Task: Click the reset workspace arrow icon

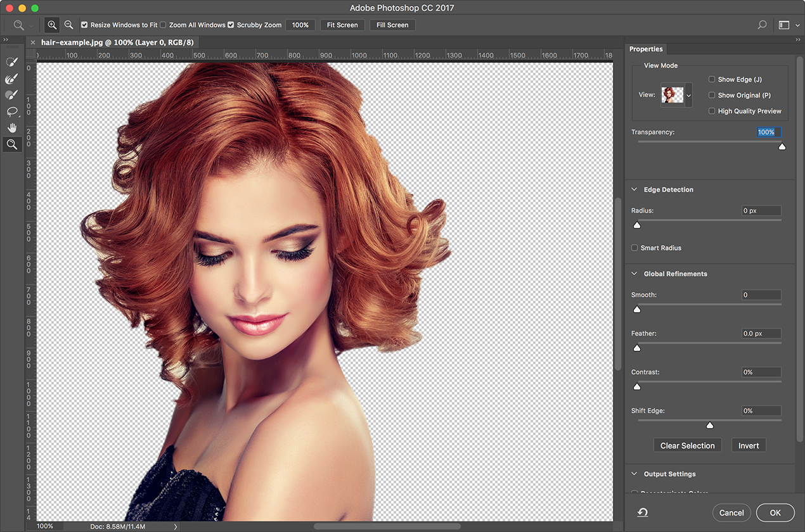Action: [643, 512]
